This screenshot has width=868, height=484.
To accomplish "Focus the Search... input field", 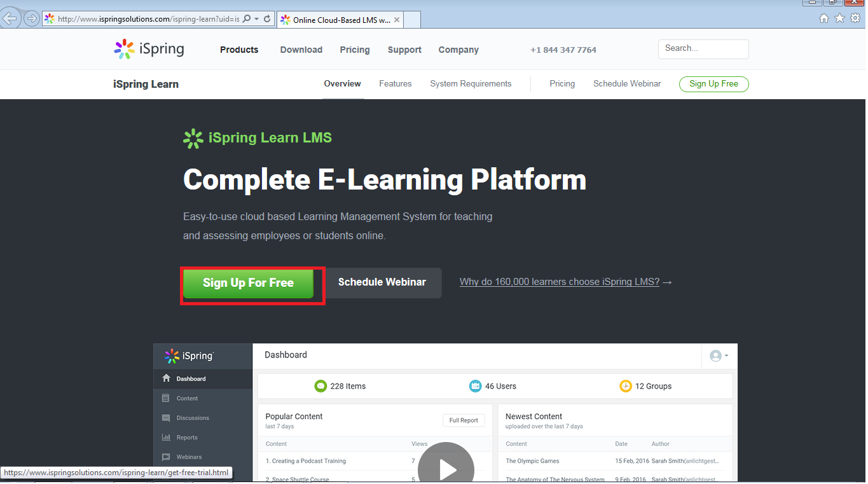I will [x=703, y=49].
